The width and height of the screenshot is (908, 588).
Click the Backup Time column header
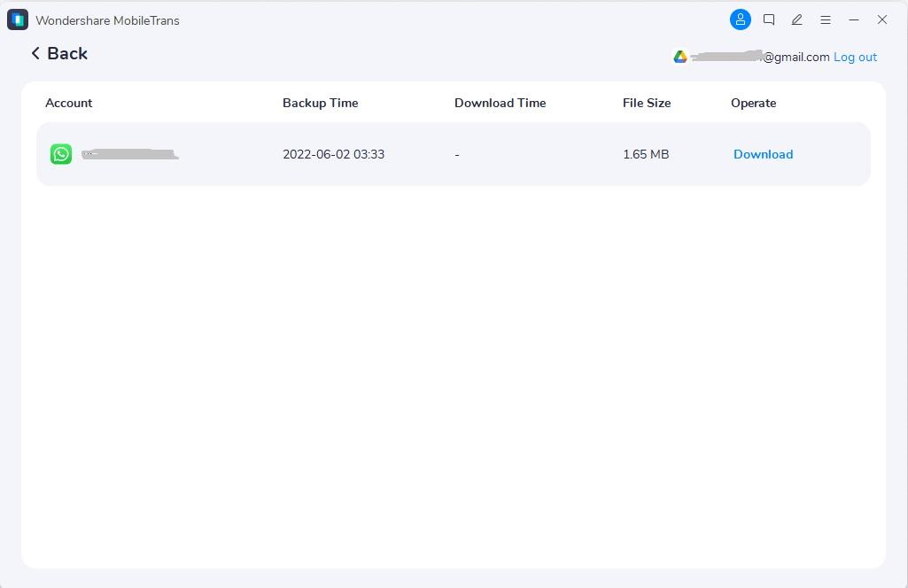[x=320, y=103]
